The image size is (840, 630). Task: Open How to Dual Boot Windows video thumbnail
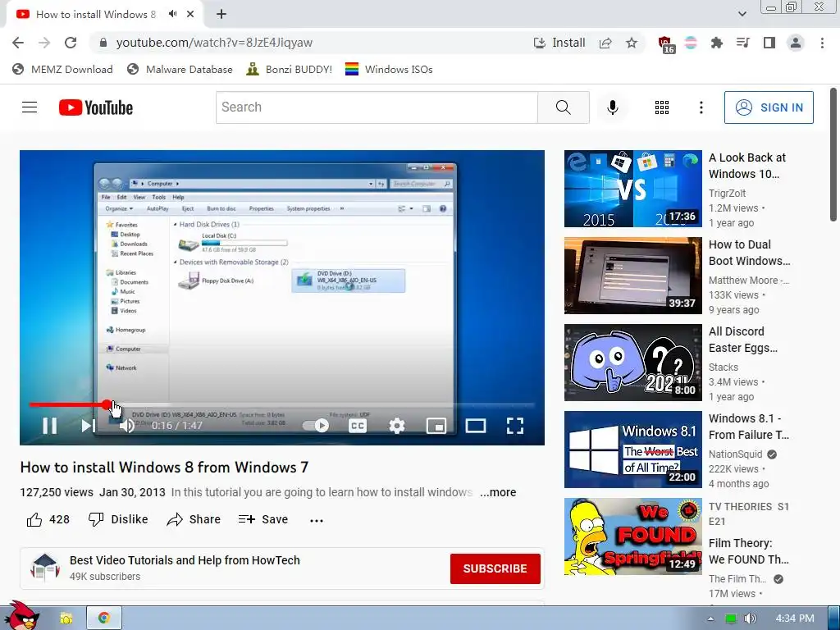tap(632, 276)
